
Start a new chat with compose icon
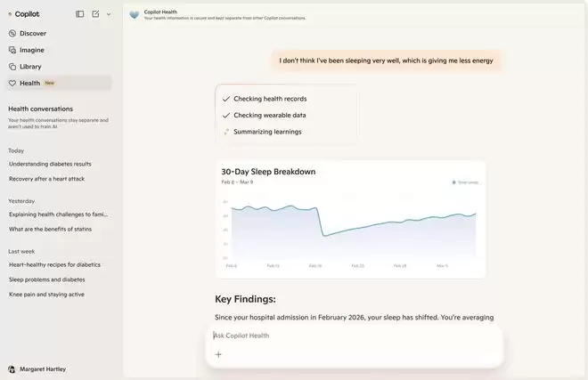[95, 14]
